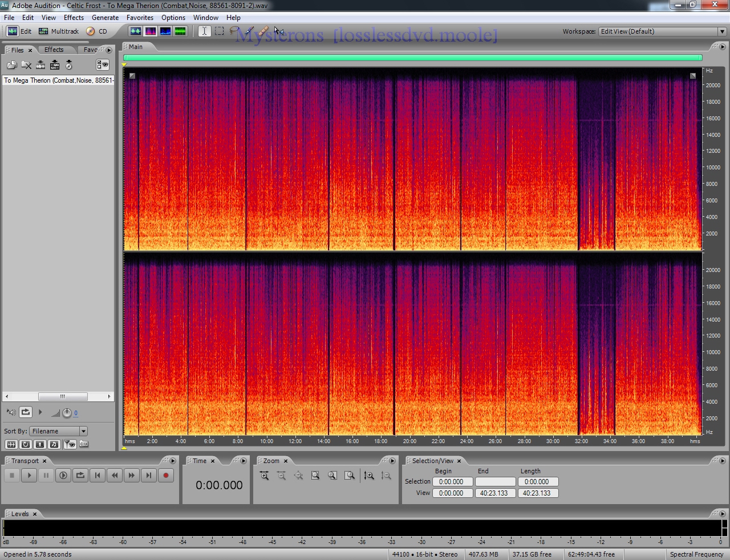This screenshot has height=560, width=730.
Task: Toggle Auto-play in Files panel
Action: click(11, 412)
